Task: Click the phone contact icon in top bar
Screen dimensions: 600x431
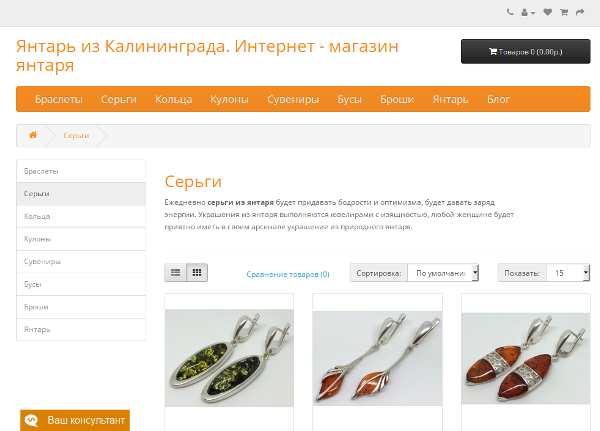Action: coord(510,12)
